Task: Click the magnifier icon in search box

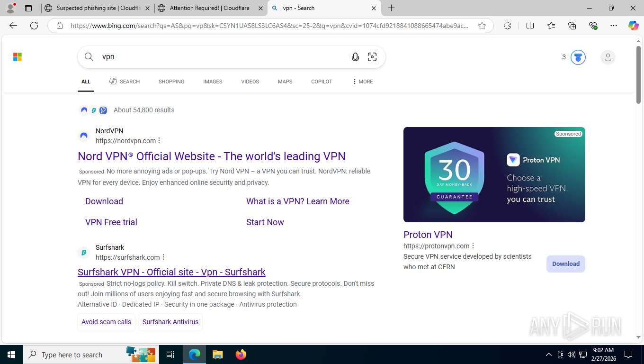Action: point(89,57)
